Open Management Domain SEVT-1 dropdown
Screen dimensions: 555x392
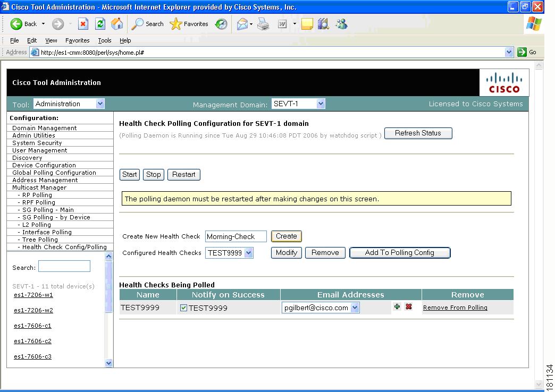tap(298, 104)
